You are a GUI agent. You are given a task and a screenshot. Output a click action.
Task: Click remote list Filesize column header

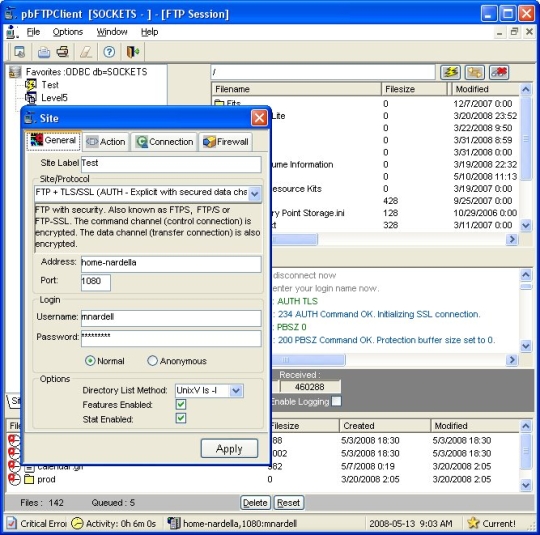point(414,89)
